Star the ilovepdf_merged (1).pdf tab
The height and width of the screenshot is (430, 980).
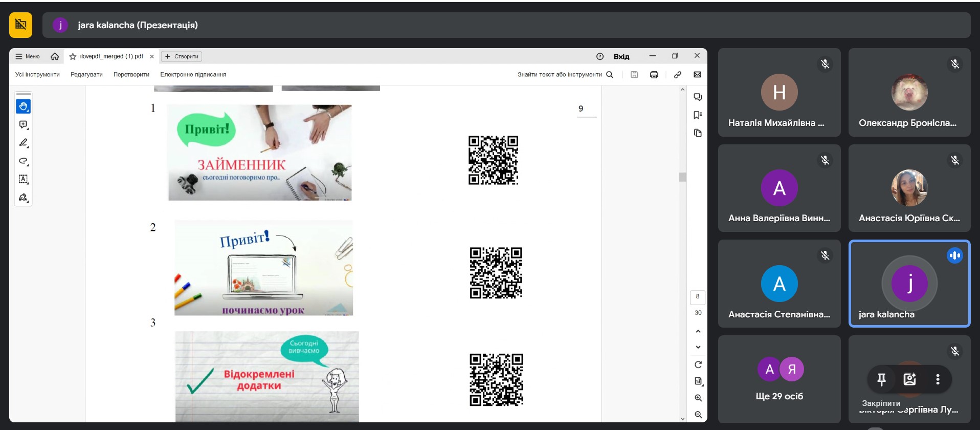point(73,56)
